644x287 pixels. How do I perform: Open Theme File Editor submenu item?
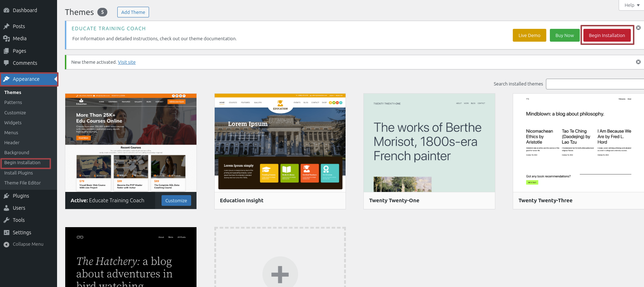(x=22, y=183)
